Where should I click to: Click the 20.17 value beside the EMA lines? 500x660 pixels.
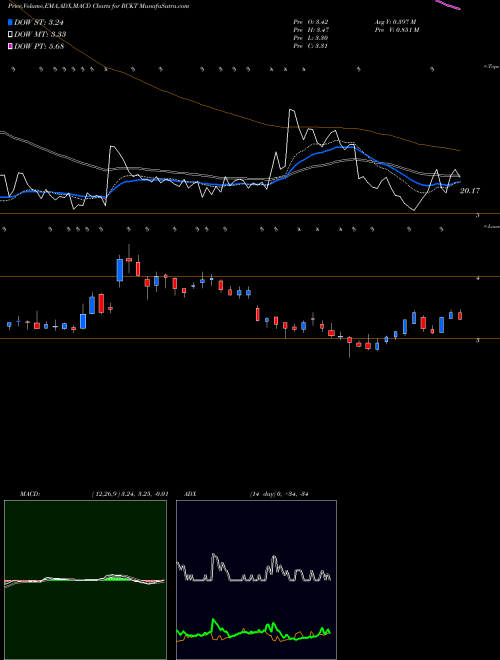470,191
